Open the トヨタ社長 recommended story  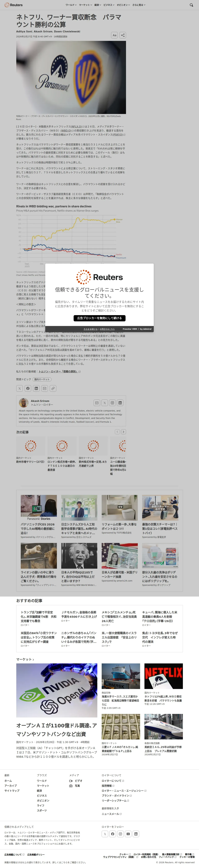[160, 638]
